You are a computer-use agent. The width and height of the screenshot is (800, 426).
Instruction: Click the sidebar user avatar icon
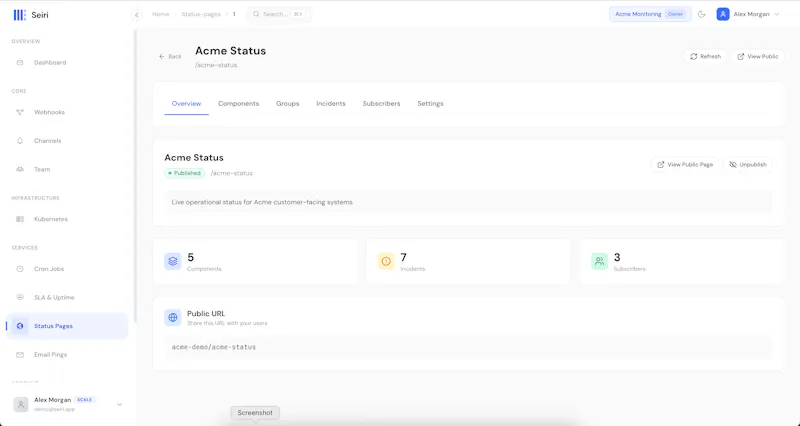[x=21, y=405]
